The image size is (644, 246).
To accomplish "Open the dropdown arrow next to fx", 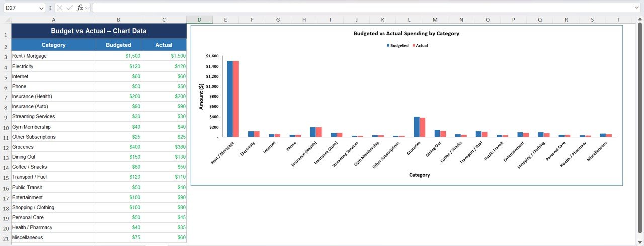I will 87,8.
